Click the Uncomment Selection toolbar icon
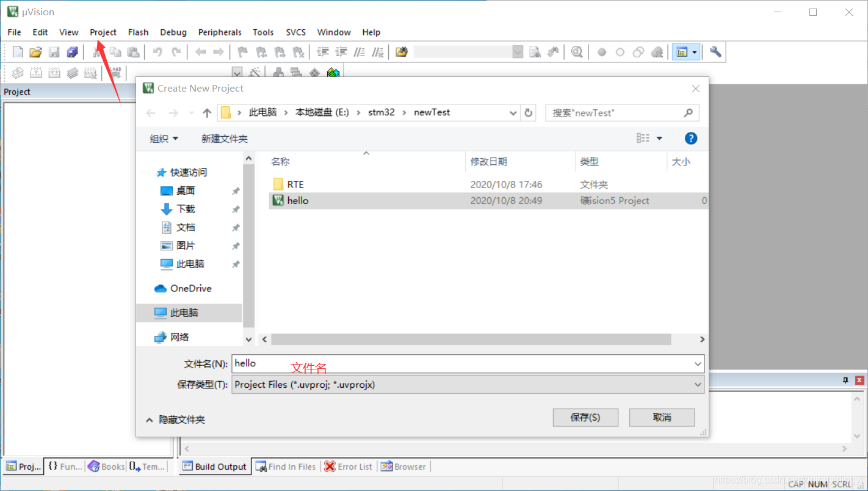The height and width of the screenshot is (491, 868). tap(378, 52)
